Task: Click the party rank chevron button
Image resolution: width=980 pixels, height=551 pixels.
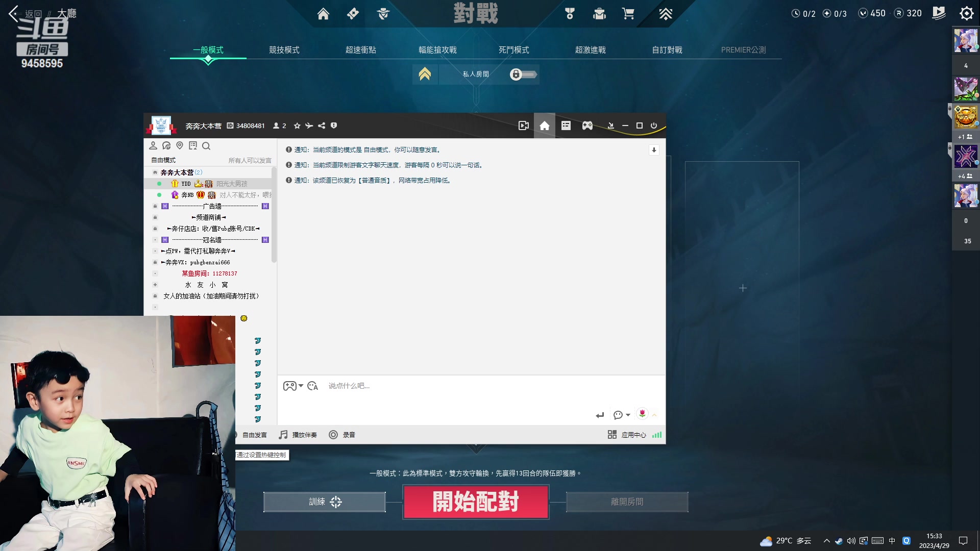Action: click(x=425, y=74)
